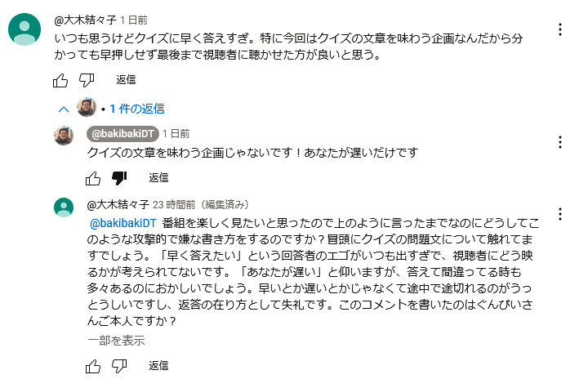The image size is (588, 388).
Task: Like the long reply from 大木結々子
Action: (93, 366)
